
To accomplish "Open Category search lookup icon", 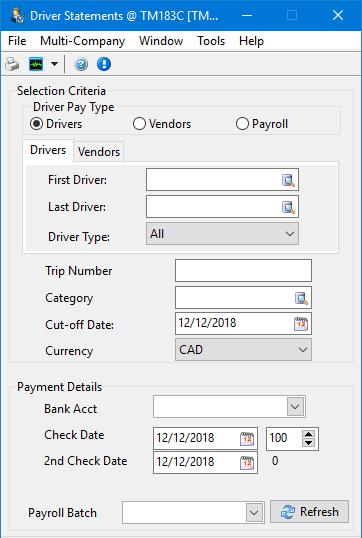I will click(301, 298).
